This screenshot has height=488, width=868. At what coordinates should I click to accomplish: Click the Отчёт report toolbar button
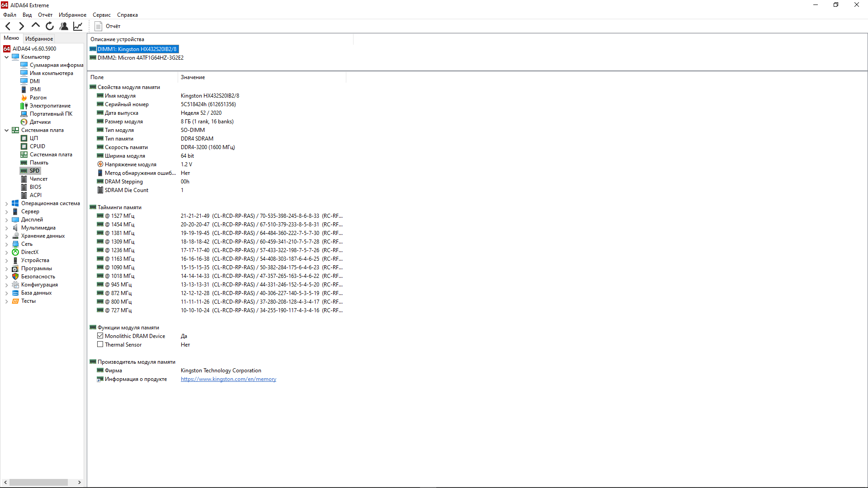(x=108, y=26)
